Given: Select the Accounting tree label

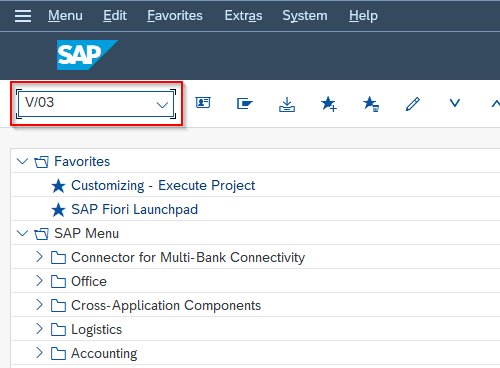Looking at the screenshot, I should tap(104, 354).
